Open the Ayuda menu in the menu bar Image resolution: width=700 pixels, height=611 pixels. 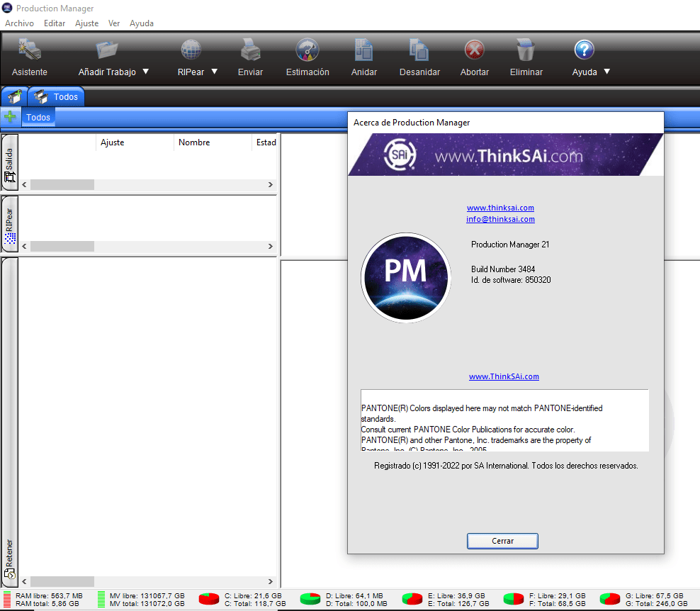coord(142,23)
